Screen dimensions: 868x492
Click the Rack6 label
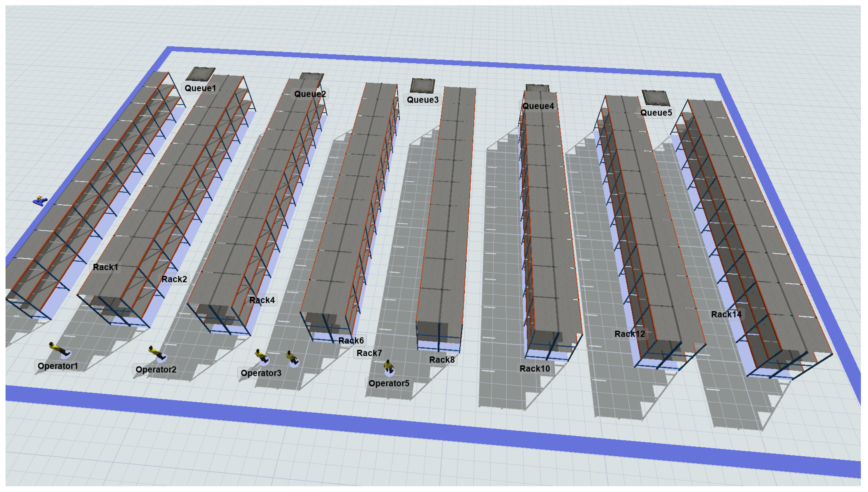pyautogui.click(x=351, y=340)
